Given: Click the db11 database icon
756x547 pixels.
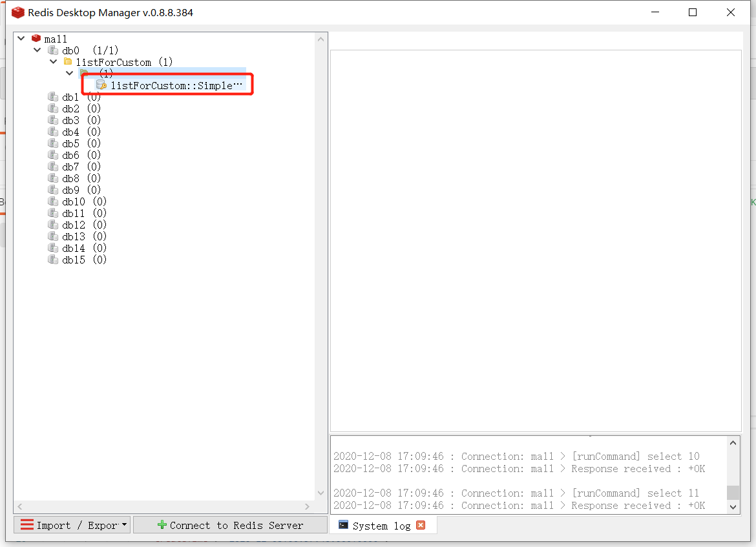Looking at the screenshot, I should 53,213.
